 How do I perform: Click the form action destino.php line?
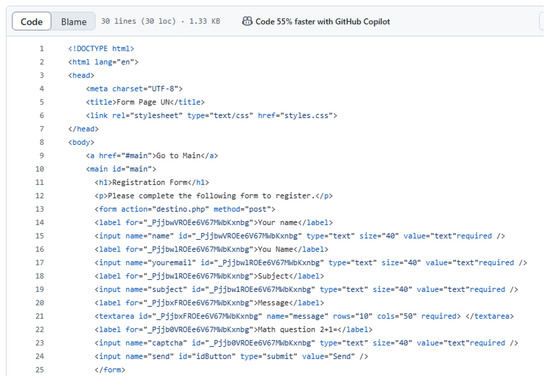[x=185, y=209]
